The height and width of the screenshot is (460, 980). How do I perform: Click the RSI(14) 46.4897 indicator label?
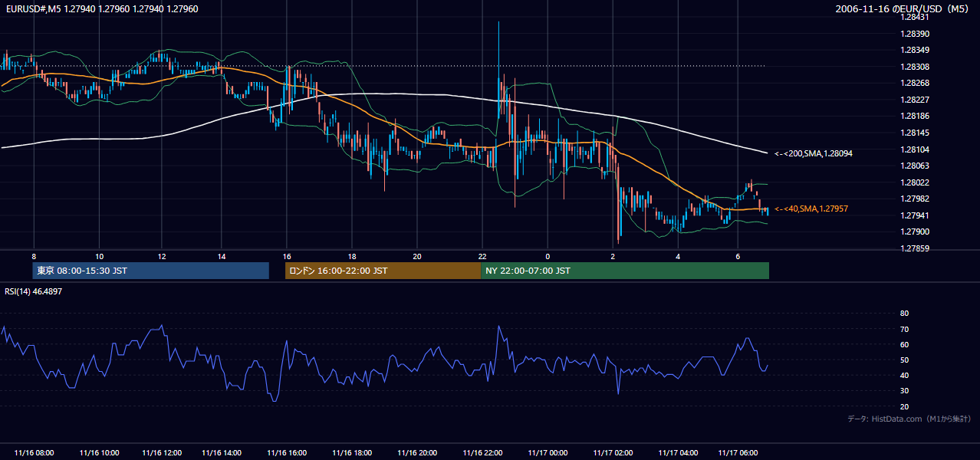(x=34, y=291)
